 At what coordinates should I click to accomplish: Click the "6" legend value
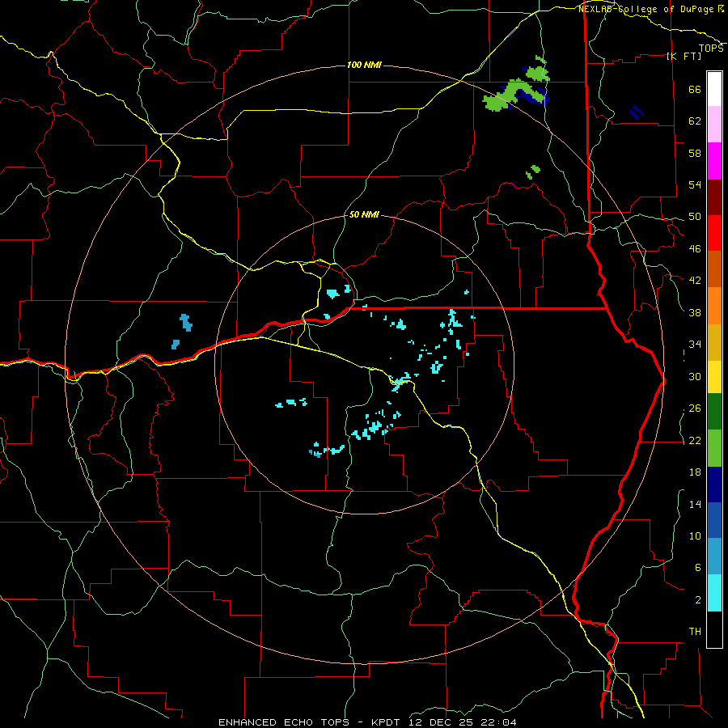point(697,568)
